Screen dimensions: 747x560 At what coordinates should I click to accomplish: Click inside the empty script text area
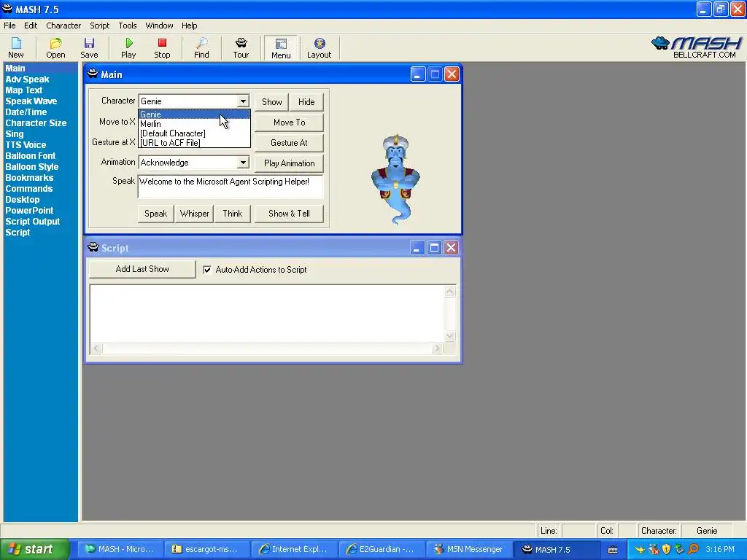coord(267,314)
